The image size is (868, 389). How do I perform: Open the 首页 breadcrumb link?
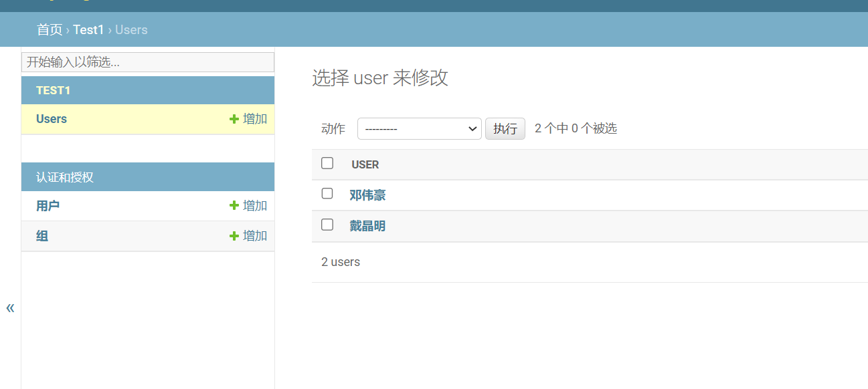[x=50, y=30]
